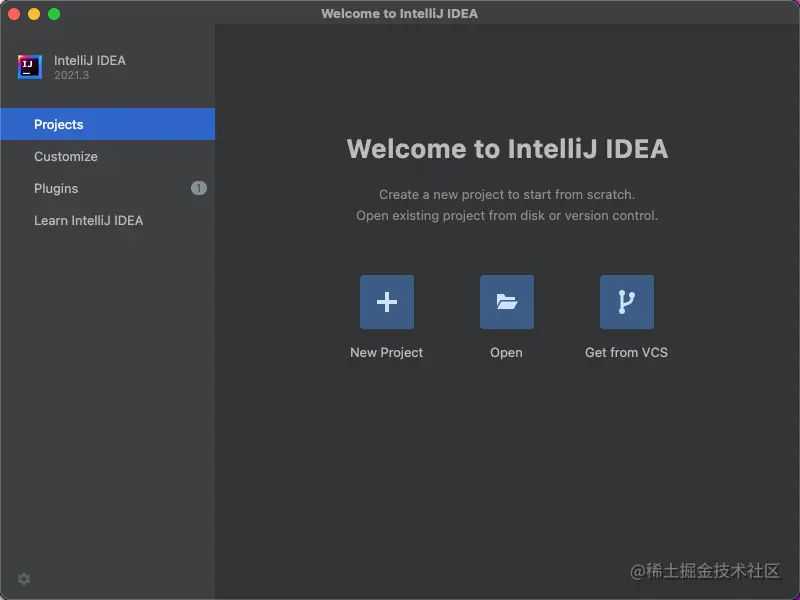
Task: Click the Open folder icon
Action: [507, 301]
